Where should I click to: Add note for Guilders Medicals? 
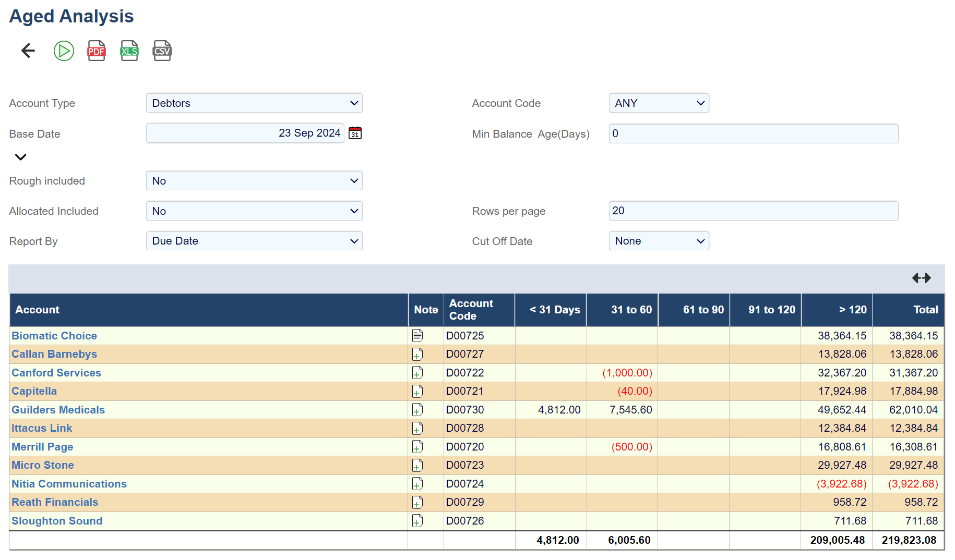click(417, 410)
